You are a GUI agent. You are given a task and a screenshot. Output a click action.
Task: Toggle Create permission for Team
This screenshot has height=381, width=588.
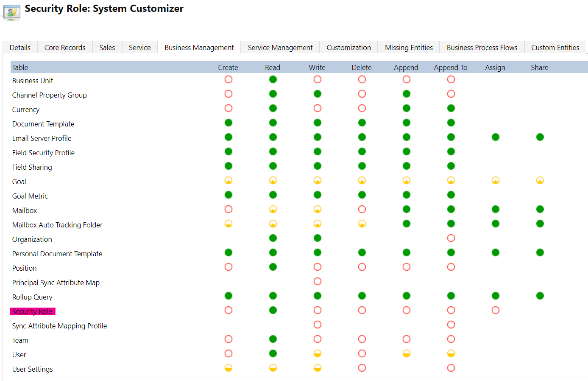click(x=229, y=339)
